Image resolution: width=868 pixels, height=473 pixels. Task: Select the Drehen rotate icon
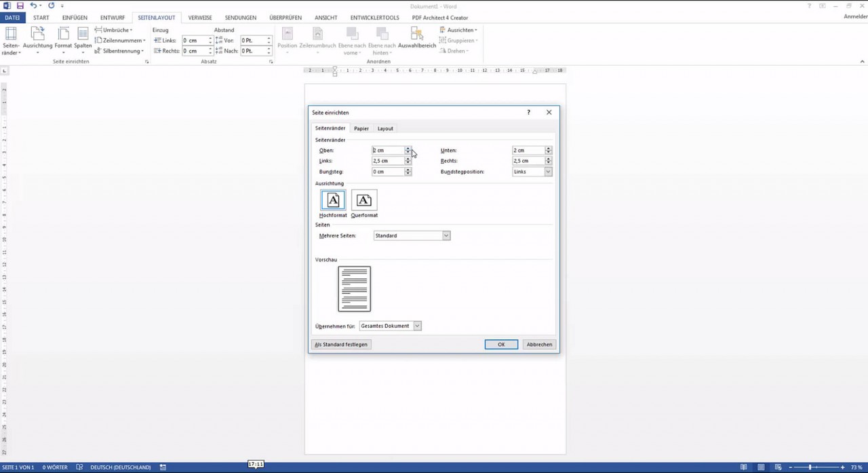(x=453, y=50)
